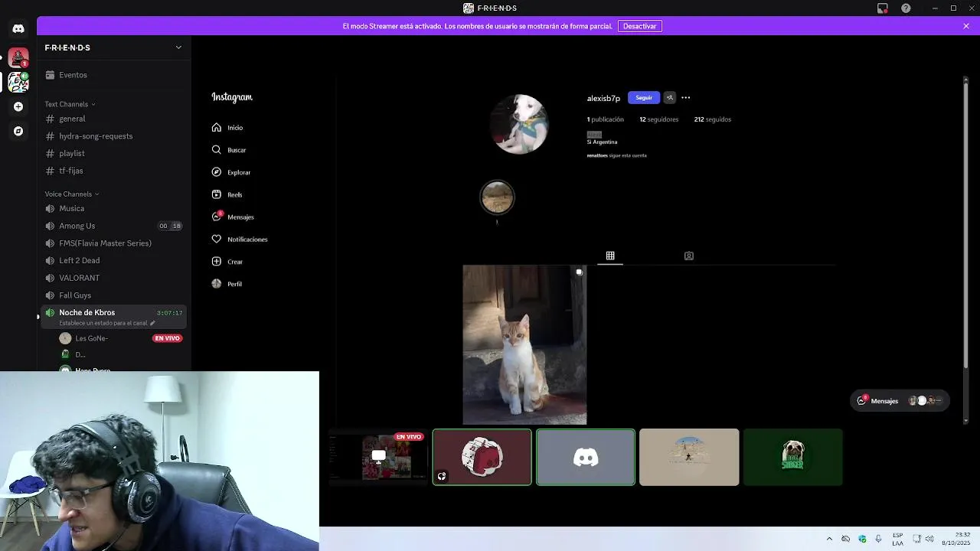
Task: Open the story highlight circle
Action: [497, 197]
